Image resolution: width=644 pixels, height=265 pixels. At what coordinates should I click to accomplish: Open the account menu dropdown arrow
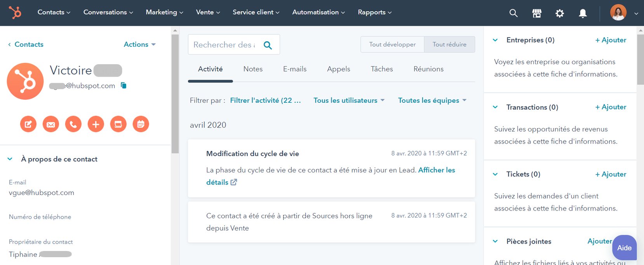(636, 14)
